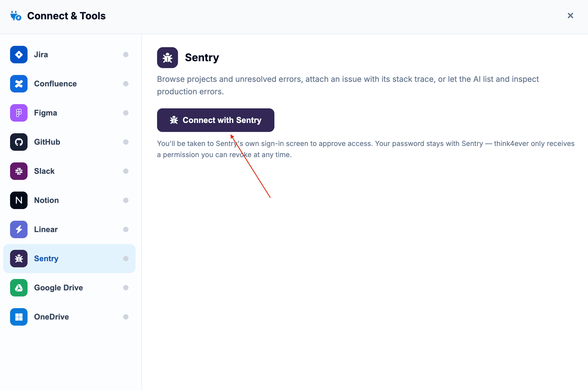
Task: Switch to the GitHub integration entry
Action: 69,142
